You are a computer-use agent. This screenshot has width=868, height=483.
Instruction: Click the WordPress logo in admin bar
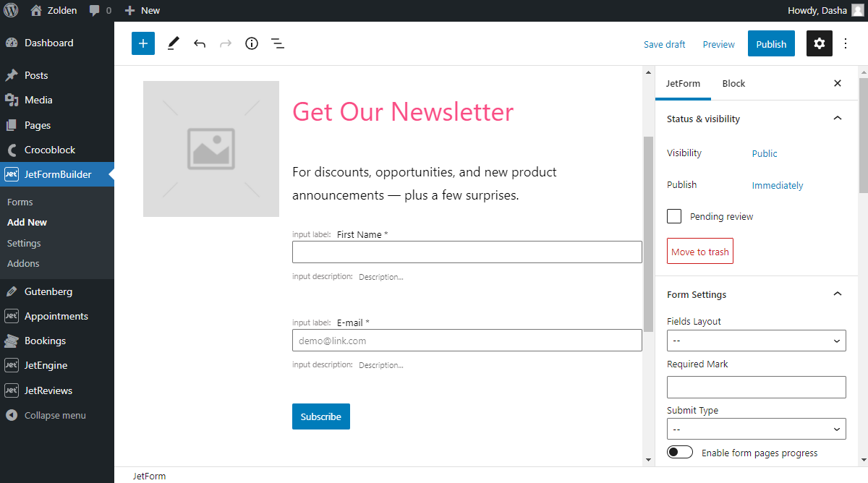[x=10, y=10]
